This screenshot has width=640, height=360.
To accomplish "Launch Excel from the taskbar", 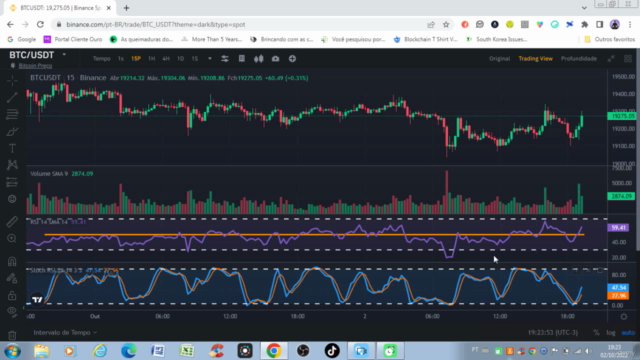I will point(187,351).
